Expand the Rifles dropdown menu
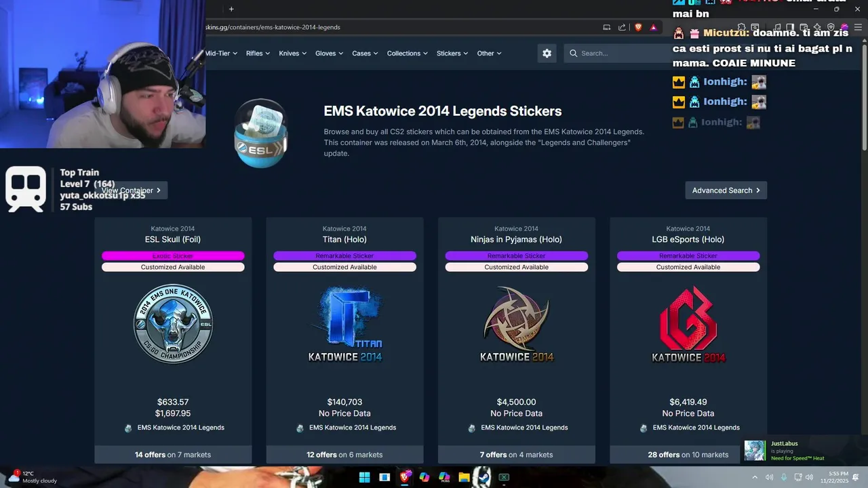 coord(258,54)
